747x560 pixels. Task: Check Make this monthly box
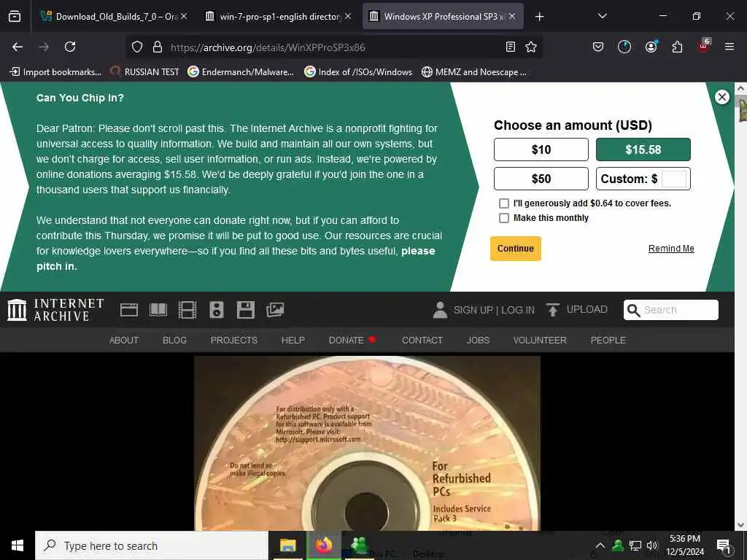tap(503, 218)
